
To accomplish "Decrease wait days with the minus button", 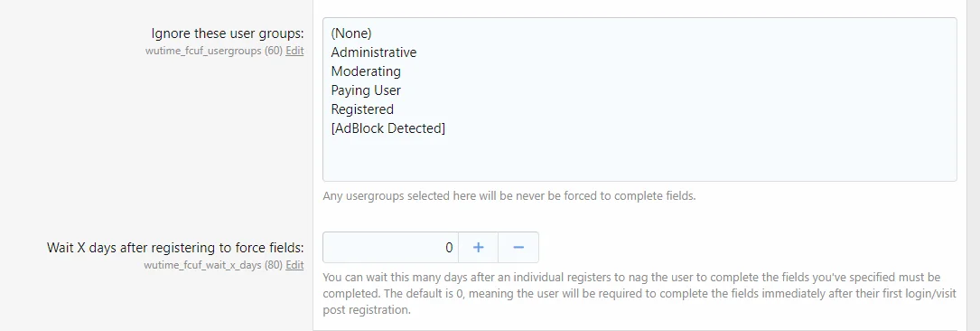I will (x=518, y=247).
